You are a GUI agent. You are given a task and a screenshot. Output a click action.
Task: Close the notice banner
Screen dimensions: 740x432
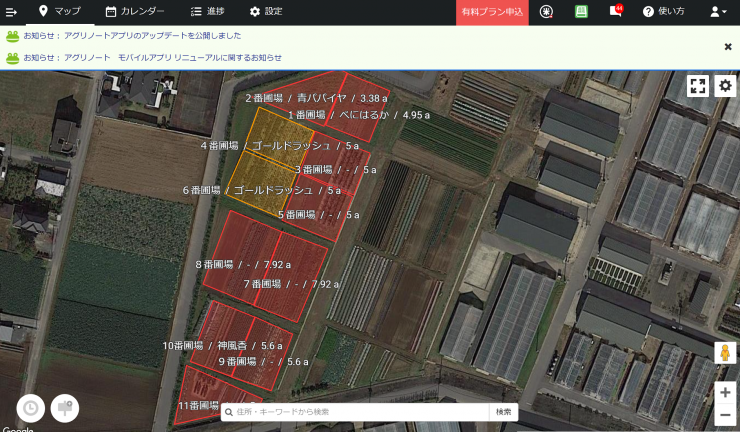tap(728, 46)
